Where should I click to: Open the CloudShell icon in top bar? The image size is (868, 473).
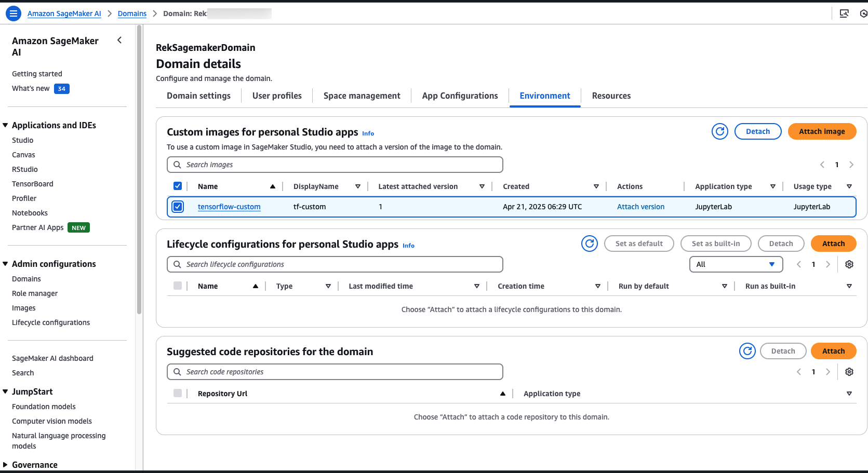point(844,13)
